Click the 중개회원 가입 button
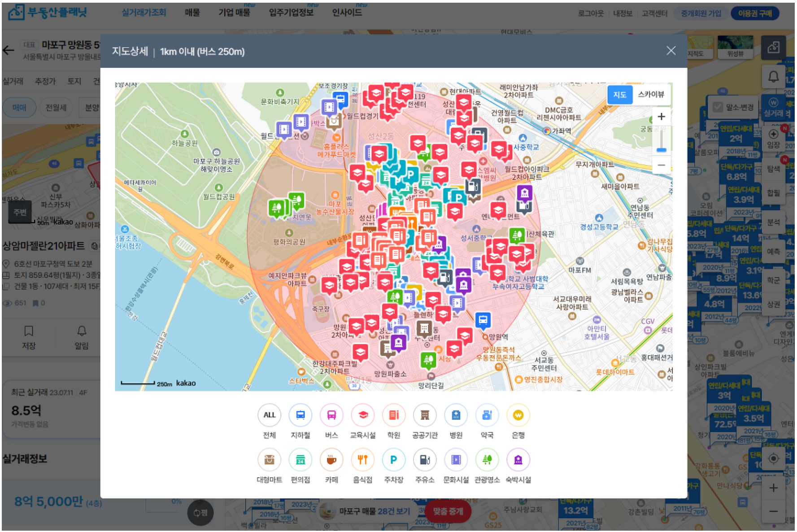The image size is (797, 532). [701, 13]
